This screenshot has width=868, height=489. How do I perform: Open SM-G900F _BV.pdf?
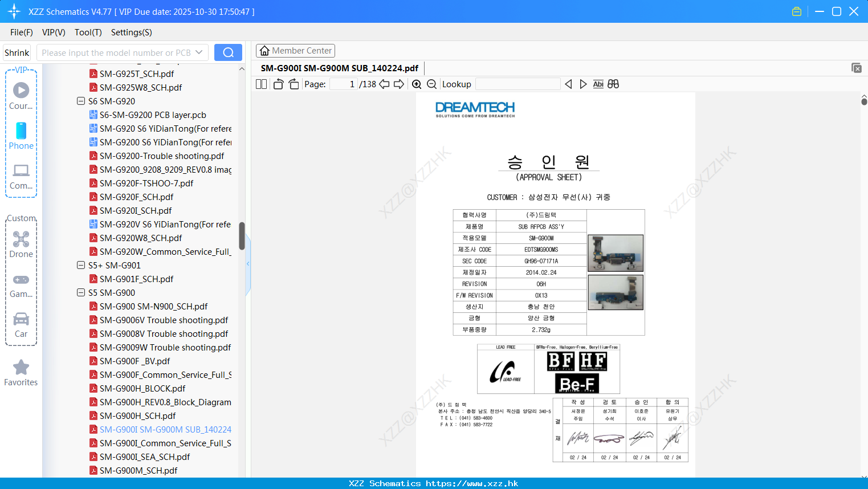pos(135,361)
